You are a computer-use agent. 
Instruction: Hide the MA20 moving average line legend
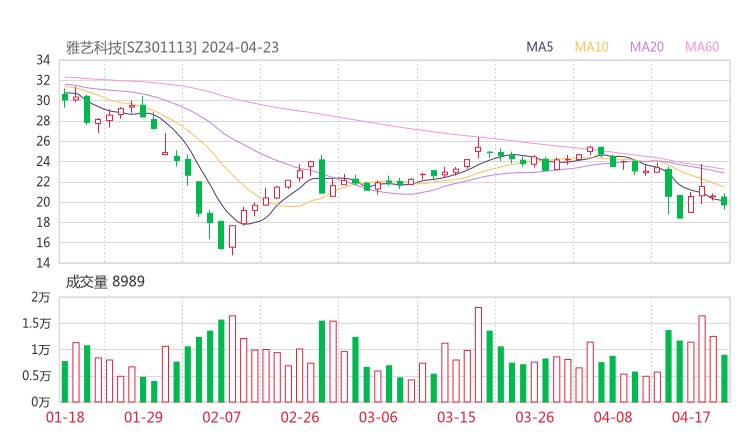click(647, 47)
